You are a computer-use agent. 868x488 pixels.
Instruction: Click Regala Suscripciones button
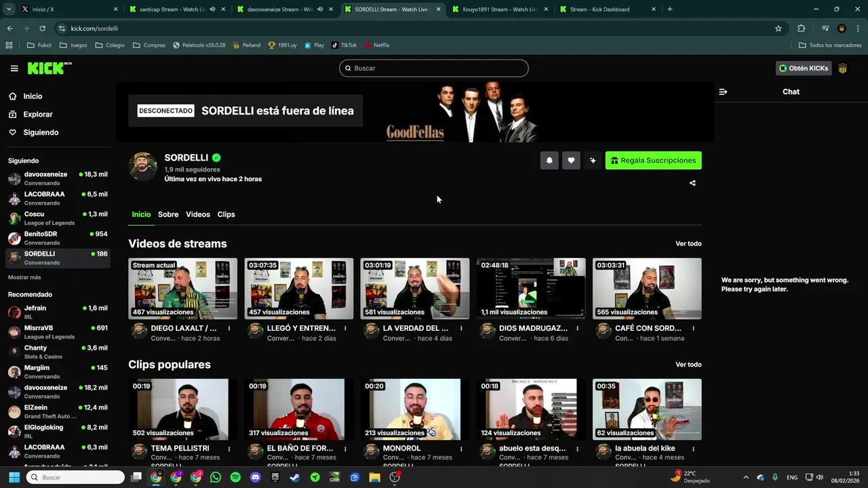click(653, 161)
